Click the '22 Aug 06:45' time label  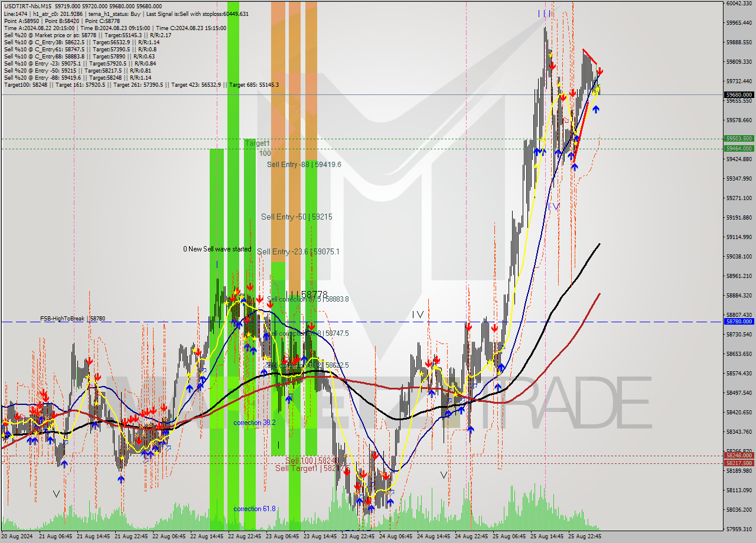(x=169, y=537)
